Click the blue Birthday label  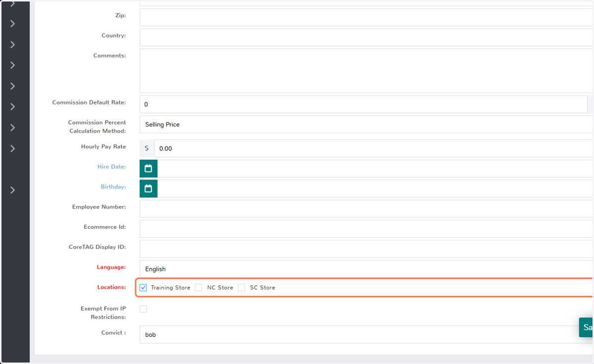[x=113, y=187]
